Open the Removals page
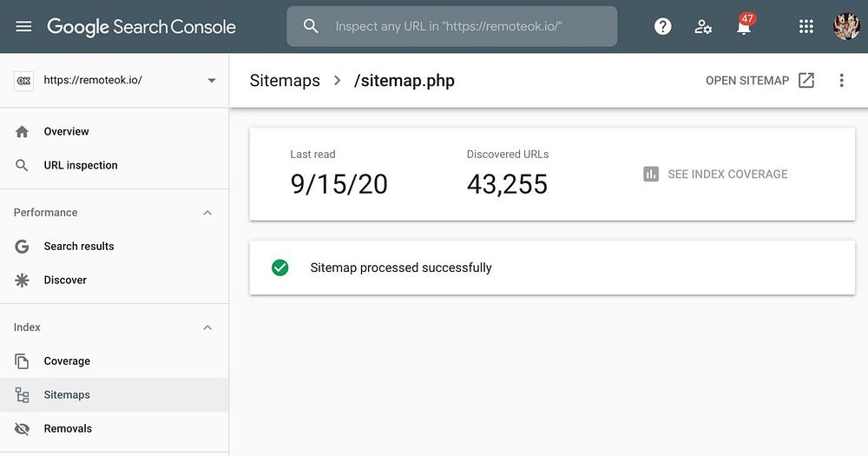The height and width of the screenshot is (456, 868). tap(68, 429)
